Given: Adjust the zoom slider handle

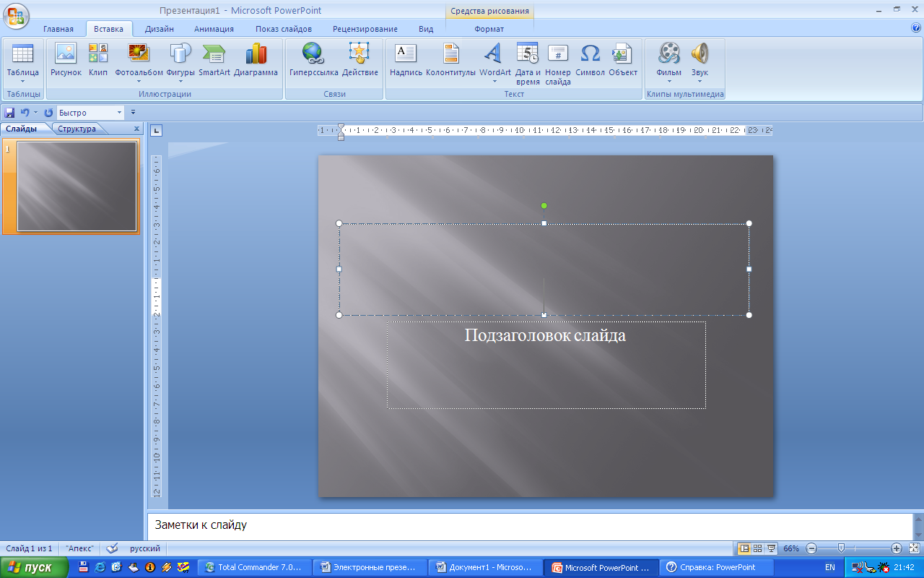Looking at the screenshot, I should click(x=841, y=548).
